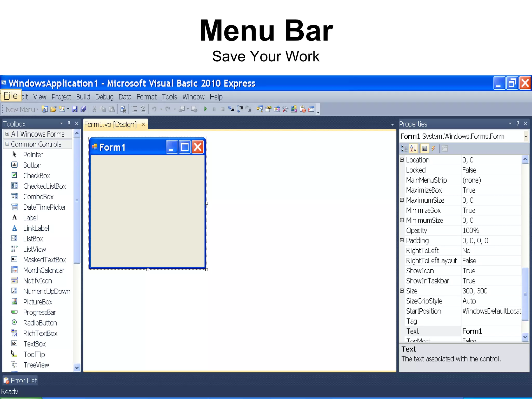Click the Properties grid scroll up arrow
Image resolution: width=532 pixels, height=399 pixels.
click(525, 159)
